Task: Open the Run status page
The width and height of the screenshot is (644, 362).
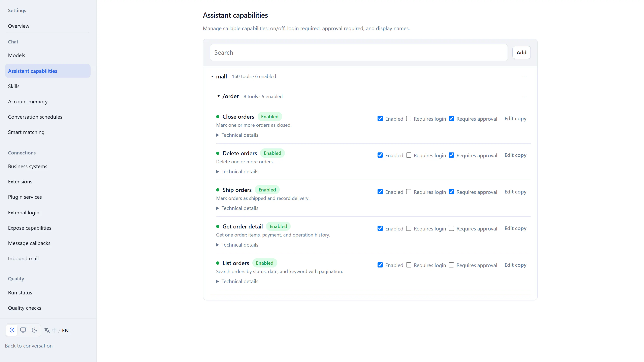Action: 47,293
